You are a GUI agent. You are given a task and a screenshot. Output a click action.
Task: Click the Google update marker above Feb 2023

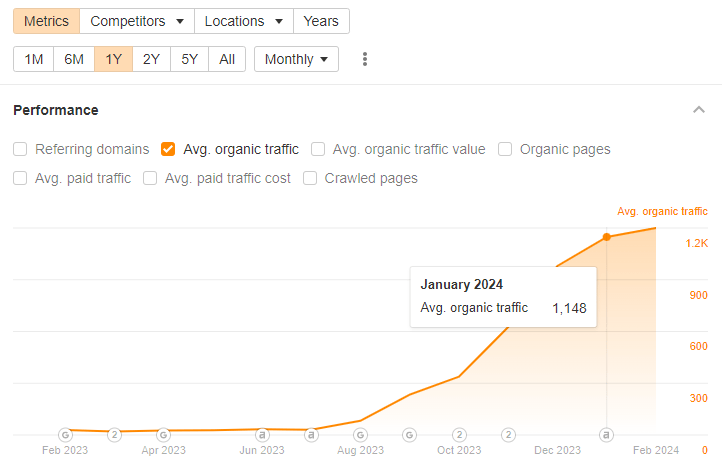65,435
